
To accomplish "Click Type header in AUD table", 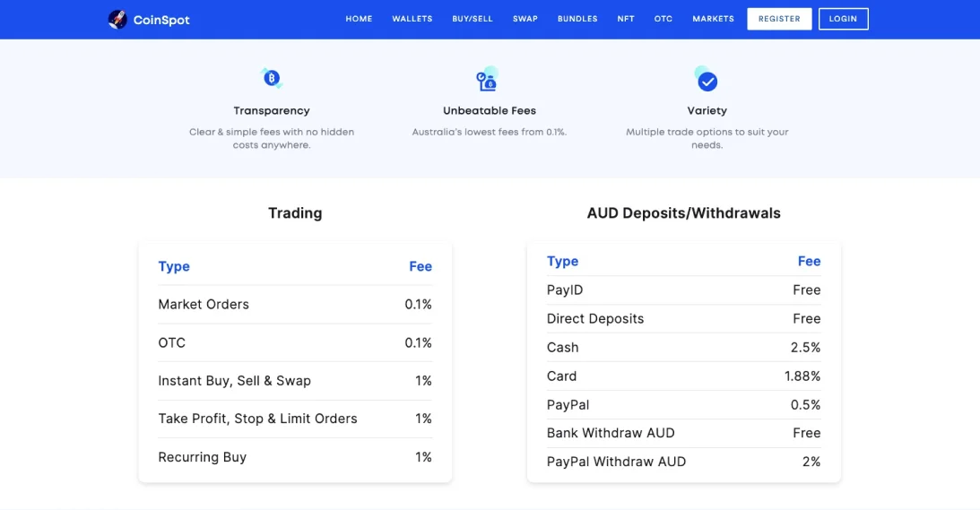I will (562, 261).
